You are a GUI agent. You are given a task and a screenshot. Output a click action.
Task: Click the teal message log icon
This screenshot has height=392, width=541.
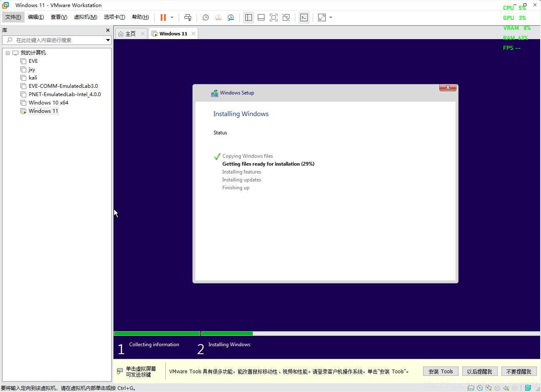(x=528, y=388)
